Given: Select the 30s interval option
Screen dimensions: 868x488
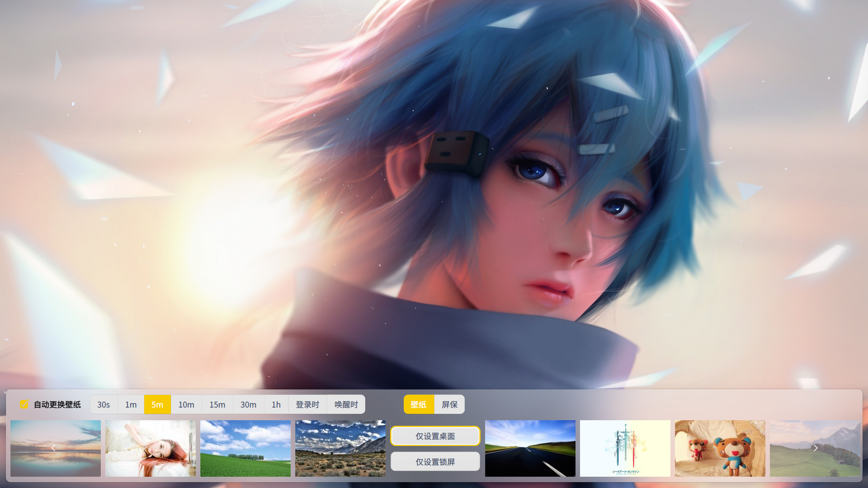Looking at the screenshot, I should [104, 404].
